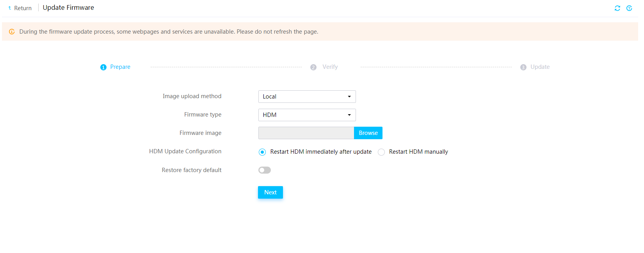Click the warning info icon in the banner
This screenshot has width=644, height=253.
click(x=12, y=32)
